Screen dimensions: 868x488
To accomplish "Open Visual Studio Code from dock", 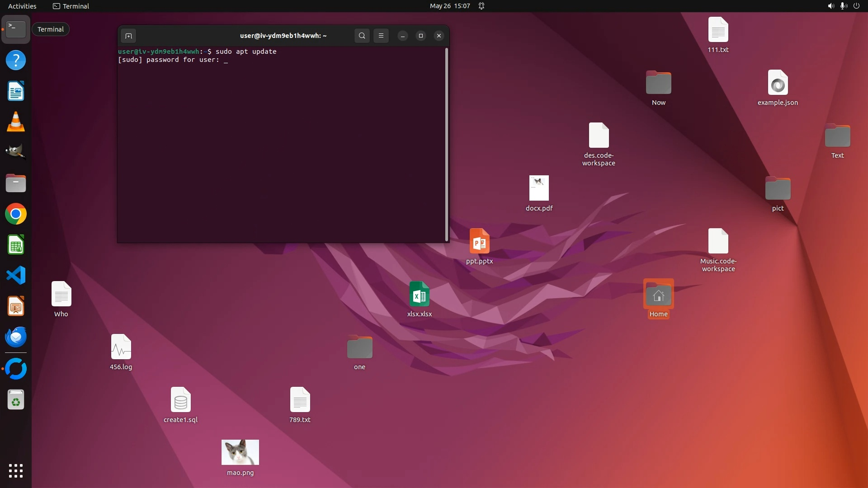I will click(x=16, y=275).
